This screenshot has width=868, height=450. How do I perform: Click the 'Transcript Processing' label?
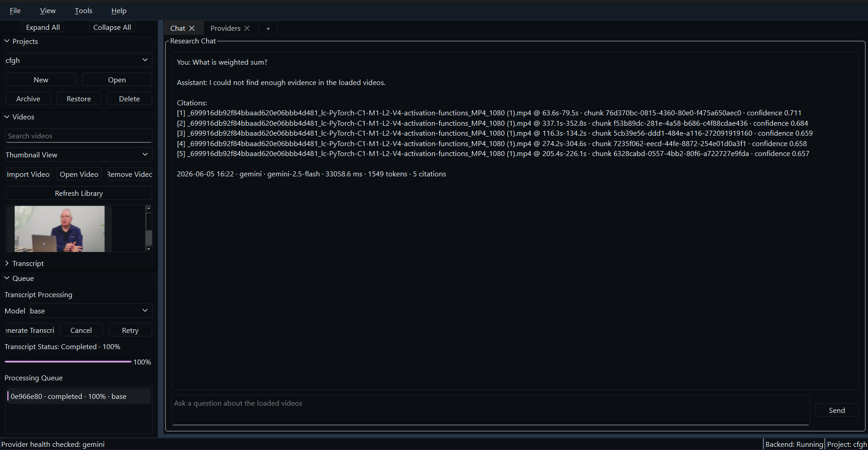[x=38, y=294]
